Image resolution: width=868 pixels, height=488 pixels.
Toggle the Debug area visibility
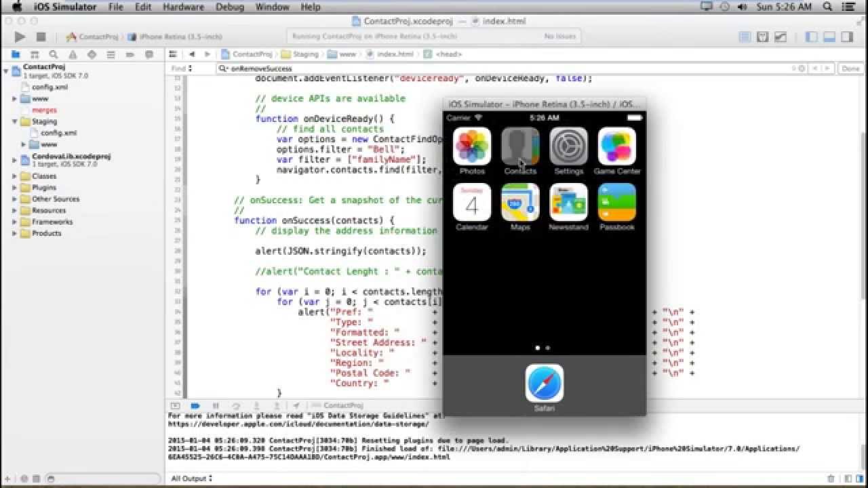pyautogui.click(x=829, y=37)
